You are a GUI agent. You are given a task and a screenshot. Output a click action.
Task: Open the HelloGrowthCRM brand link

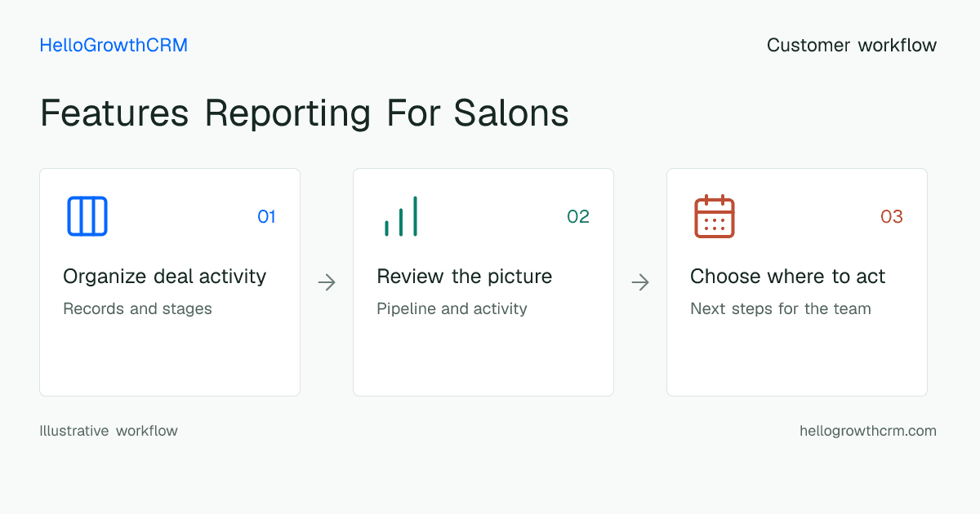[114, 46]
